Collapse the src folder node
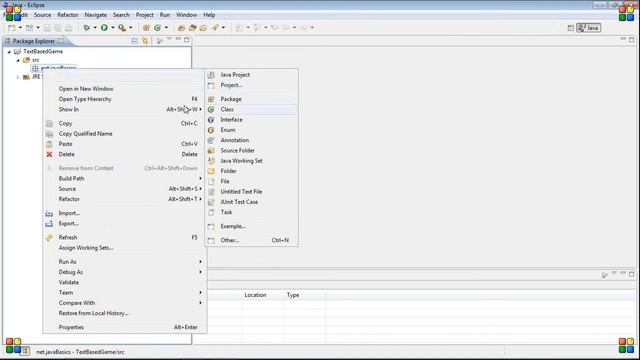 pyautogui.click(x=18, y=60)
